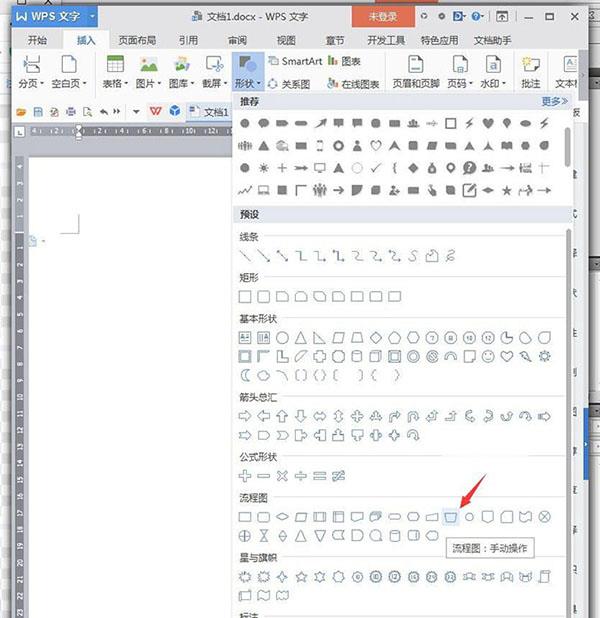Switch to the 审阅 tab
This screenshot has width=600, height=618.
[x=237, y=40]
